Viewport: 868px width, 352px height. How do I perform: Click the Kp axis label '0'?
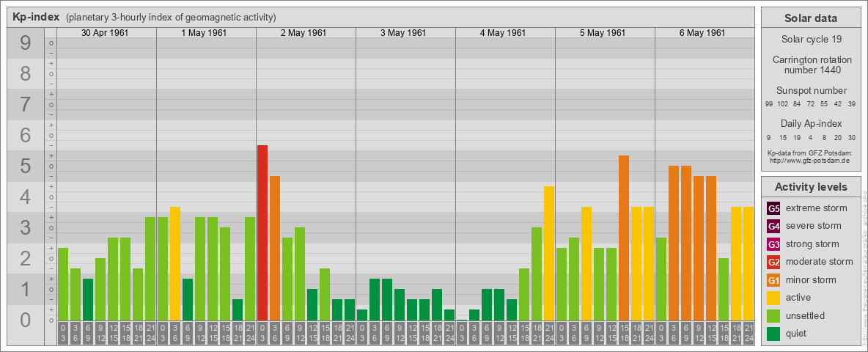click(26, 320)
